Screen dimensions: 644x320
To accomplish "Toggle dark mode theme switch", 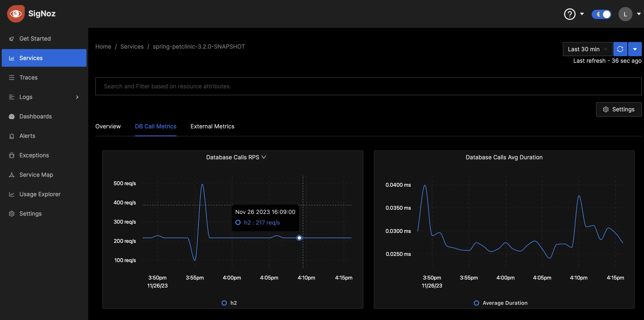I will pos(601,14).
